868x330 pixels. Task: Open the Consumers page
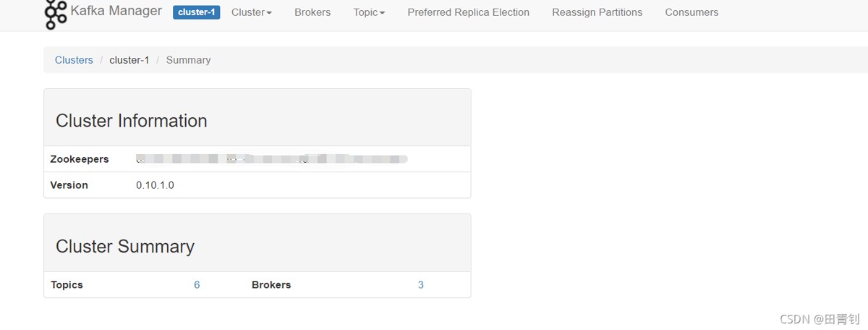[692, 12]
